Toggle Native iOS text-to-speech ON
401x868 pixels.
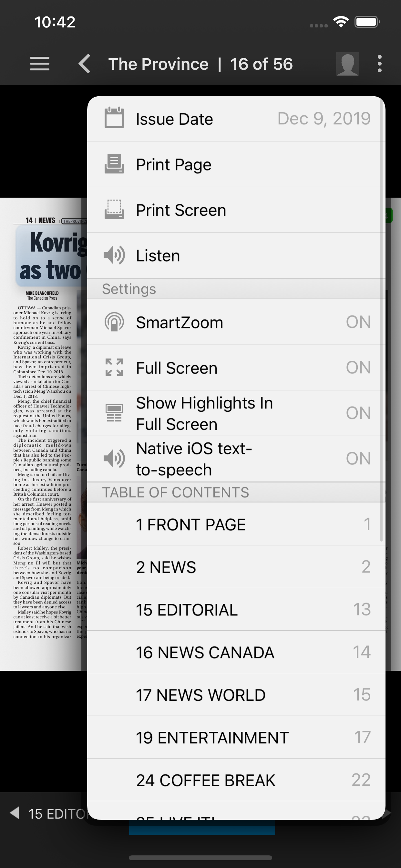pyautogui.click(x=358, y=458)
